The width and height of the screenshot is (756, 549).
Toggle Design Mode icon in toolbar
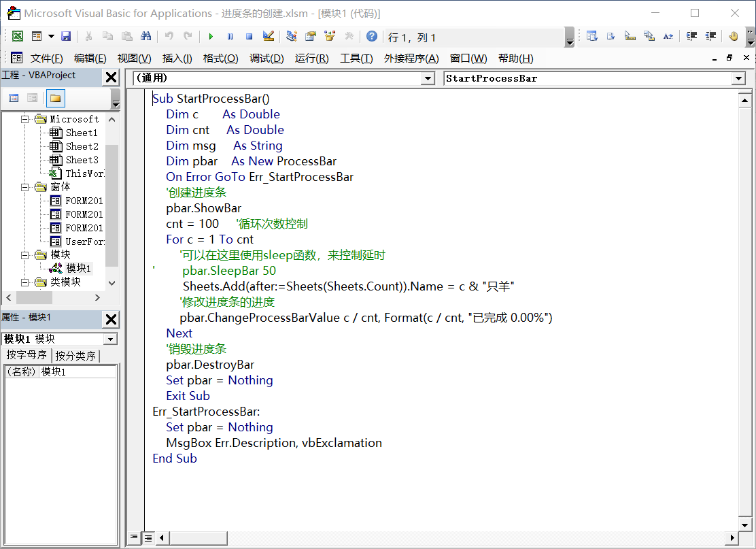(269, 37)
